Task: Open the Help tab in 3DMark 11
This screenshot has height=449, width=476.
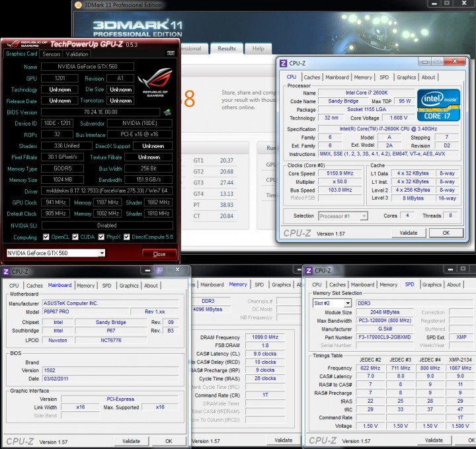Action: [x=258, y=48]
